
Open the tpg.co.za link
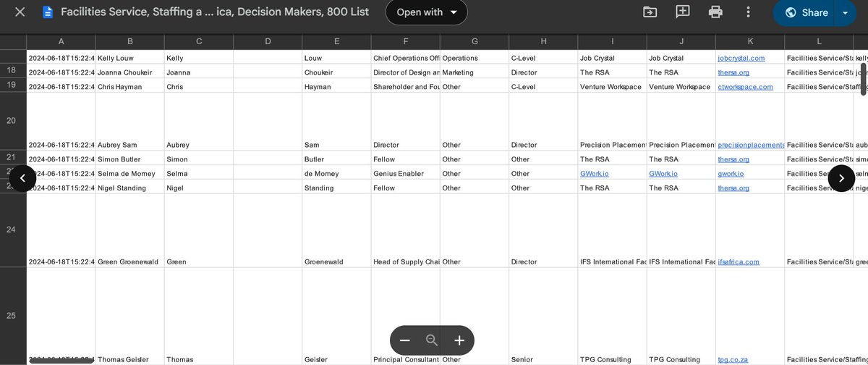coord(733,359)
